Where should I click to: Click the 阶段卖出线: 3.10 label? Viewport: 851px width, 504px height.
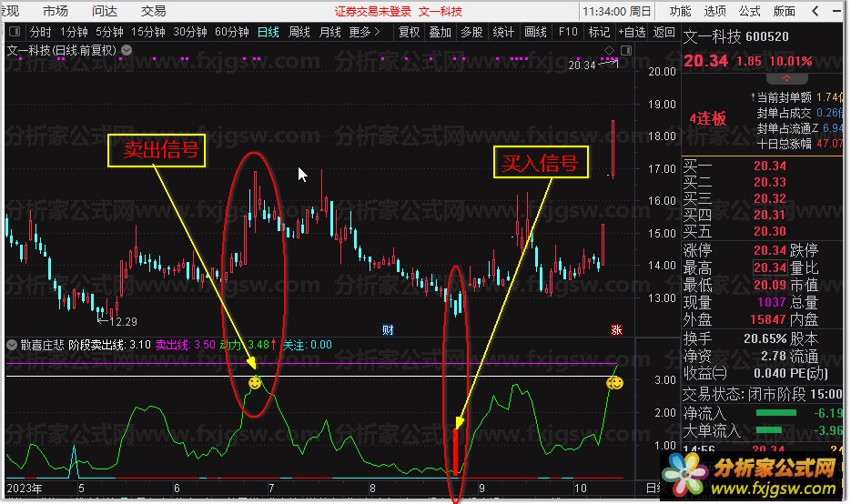(x=109, y=345)
